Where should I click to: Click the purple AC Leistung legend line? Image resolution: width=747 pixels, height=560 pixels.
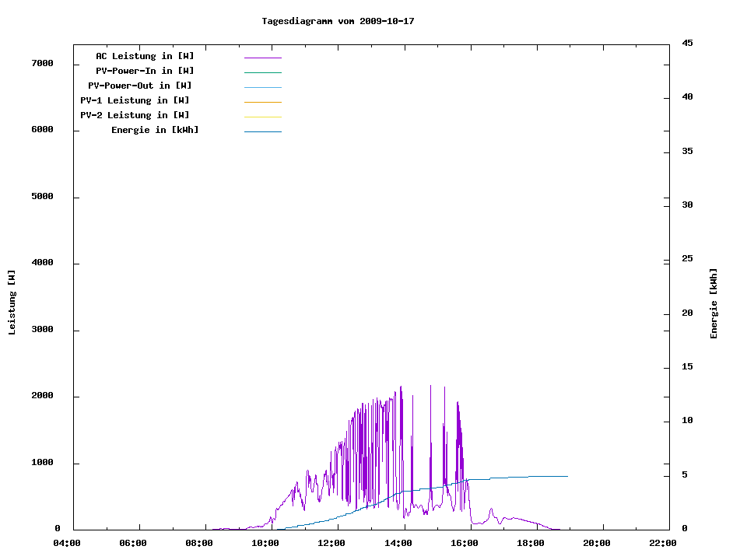click(x=262, y=58)
